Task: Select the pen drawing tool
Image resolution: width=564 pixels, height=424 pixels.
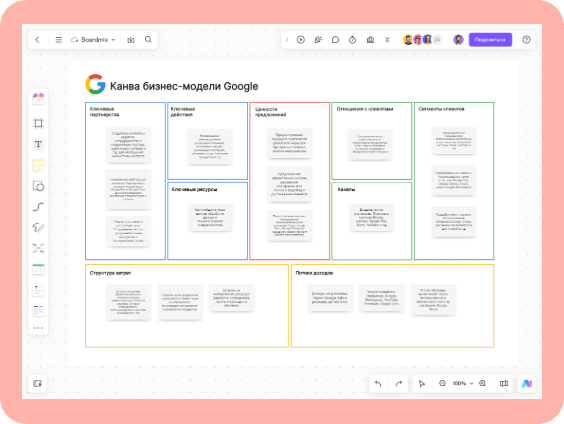Action: [38, 228]
